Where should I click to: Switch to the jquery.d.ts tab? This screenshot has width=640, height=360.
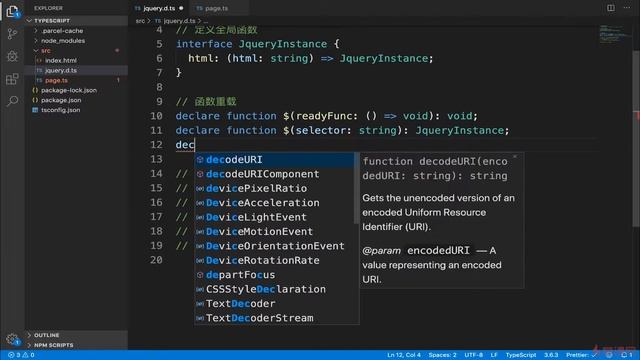tap(159, 8)
